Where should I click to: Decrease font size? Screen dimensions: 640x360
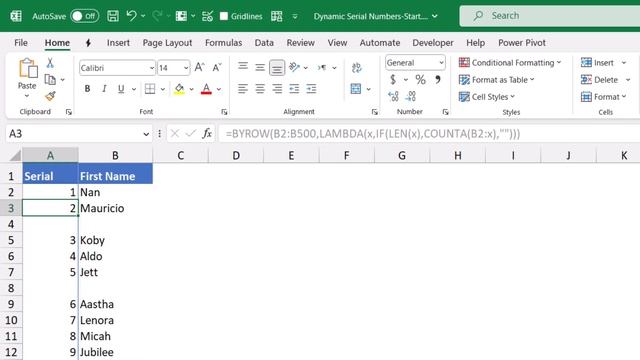tap(217, 67)
